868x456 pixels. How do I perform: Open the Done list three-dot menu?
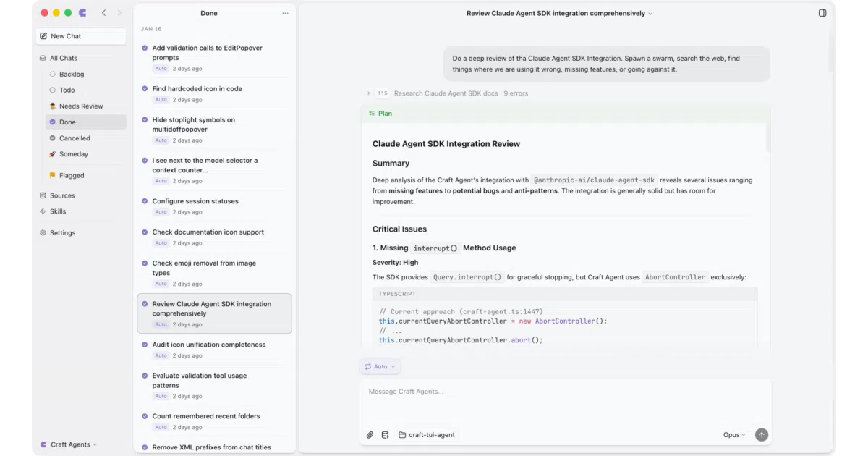[x=285, y=13]
